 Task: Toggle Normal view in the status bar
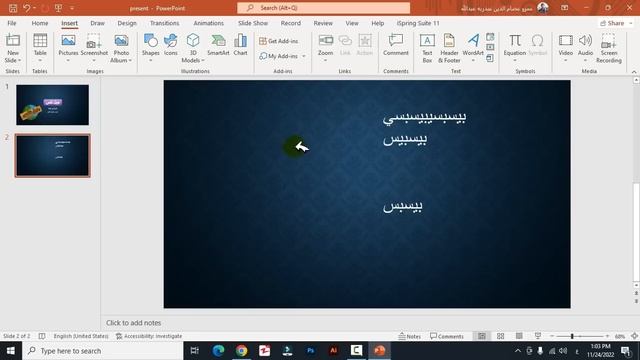pos(482,336)
